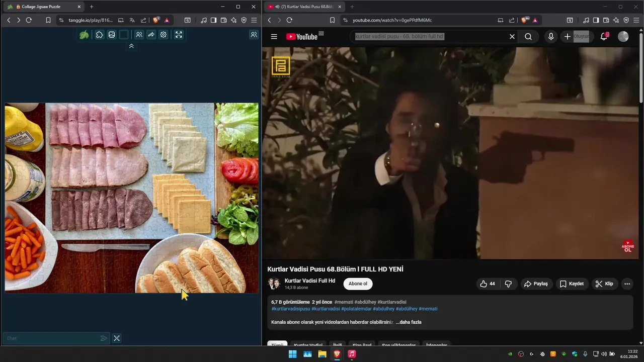644x362 pixels.
Task: Subscribe with the Abone ol button
Action: tap(358, 284)
